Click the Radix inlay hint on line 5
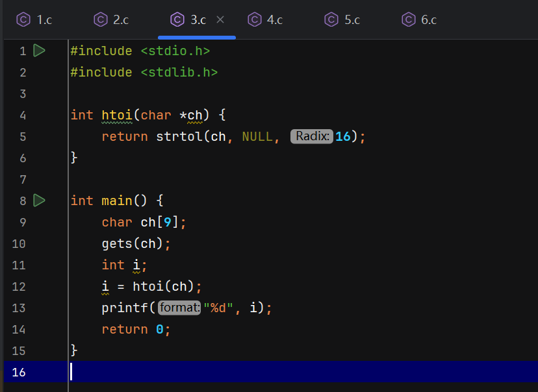Screen dimensions: 538x392 click(311, 136)
